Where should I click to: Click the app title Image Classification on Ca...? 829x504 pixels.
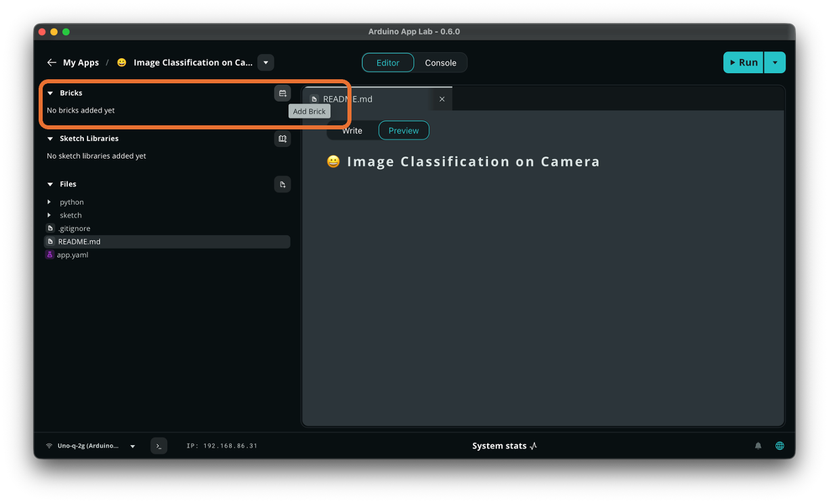[193, 62]
